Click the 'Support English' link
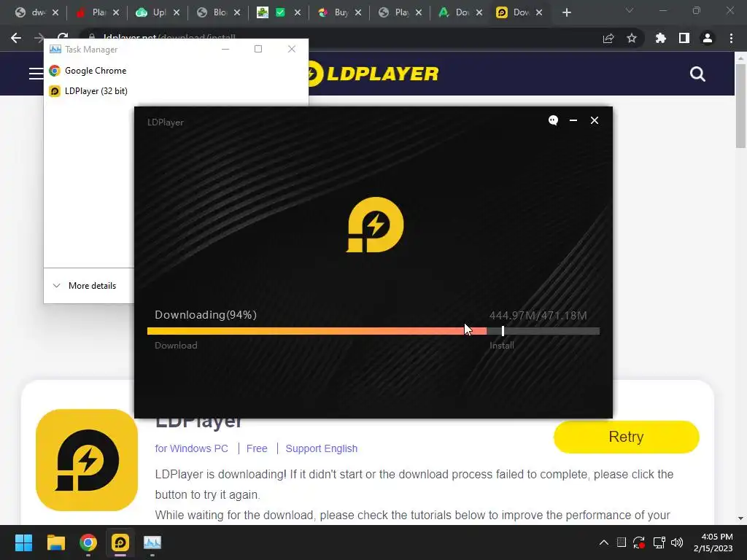This screenshot has height=560, width=747. pos(322,448)
